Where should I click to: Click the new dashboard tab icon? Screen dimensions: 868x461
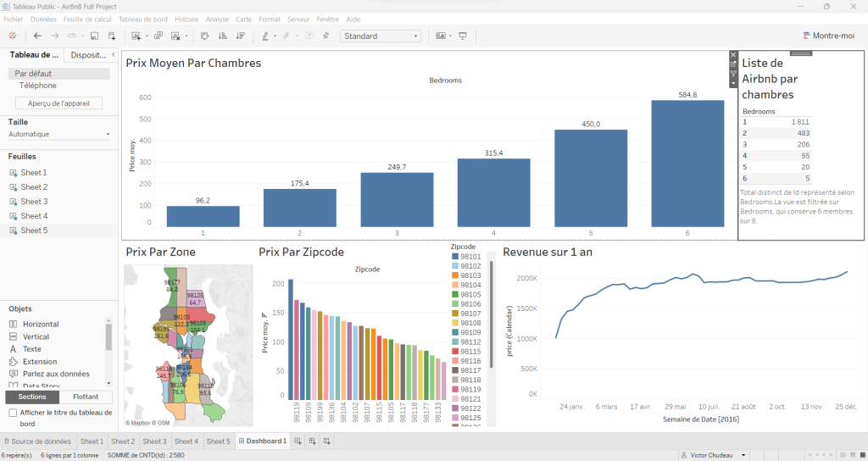pos(312,441)
